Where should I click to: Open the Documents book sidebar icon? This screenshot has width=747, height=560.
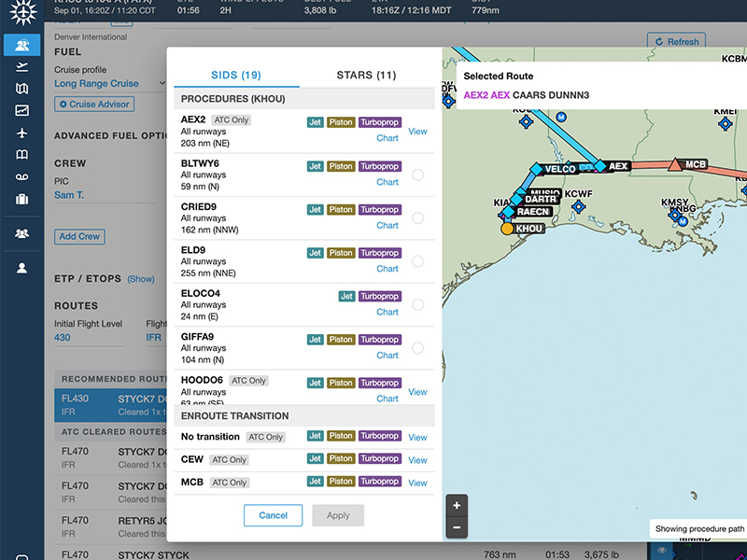tap(21, 155)
